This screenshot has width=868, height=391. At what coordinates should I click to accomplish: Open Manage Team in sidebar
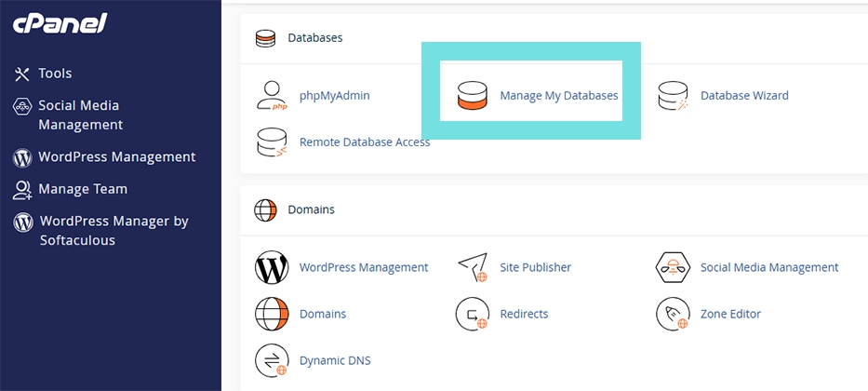click(83, 189)
